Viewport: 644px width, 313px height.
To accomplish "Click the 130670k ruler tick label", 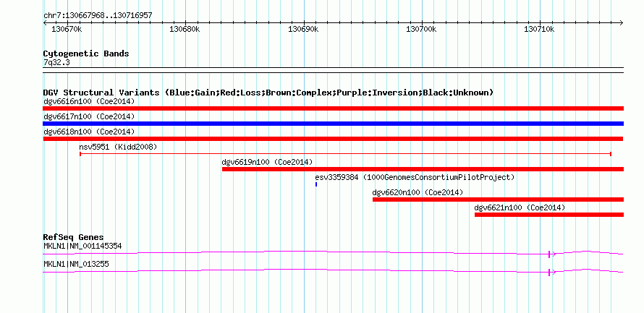I will (67, 29).
